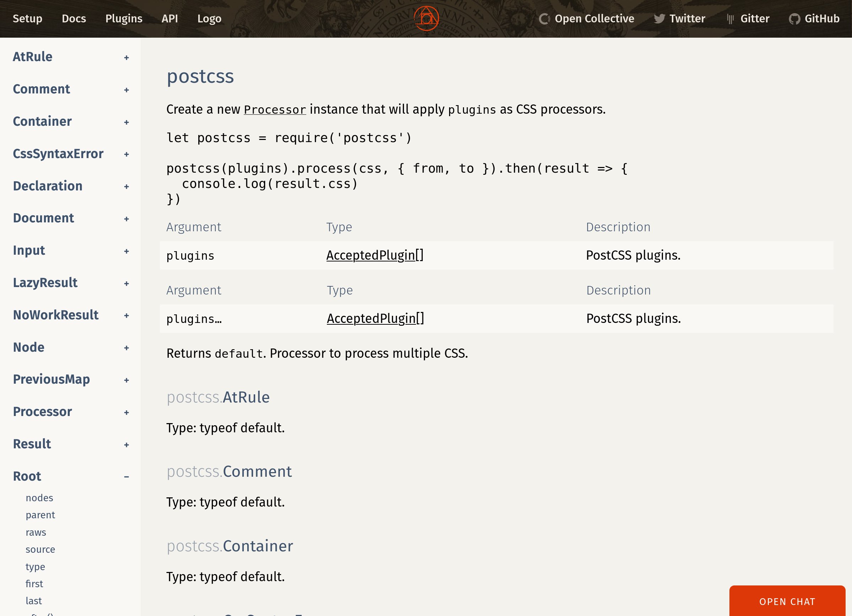Click the postcss.Comment heading
This screenshot has width=852, height=616.
pos(229,472)
